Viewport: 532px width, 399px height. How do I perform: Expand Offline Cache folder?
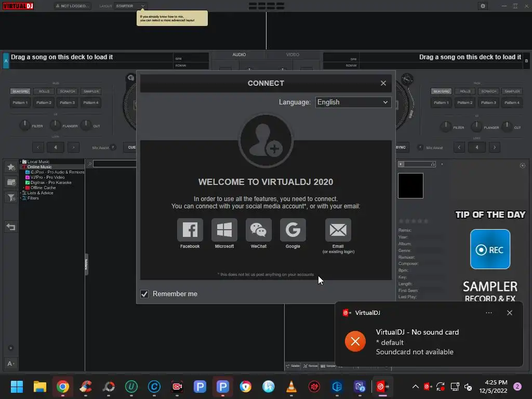click(x=23, y=188)
